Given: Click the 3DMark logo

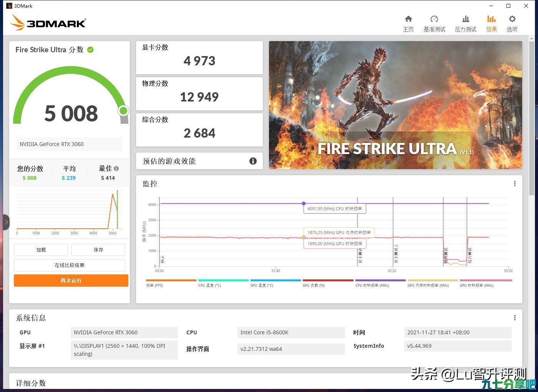Looking at the screenshot, I should (x=48, y=23).
